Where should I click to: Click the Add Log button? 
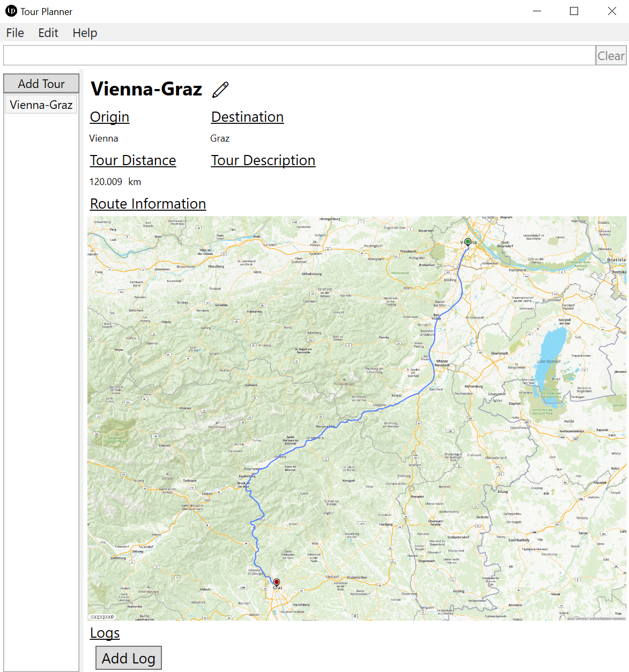pyautogui.click(x=129, y=658)
